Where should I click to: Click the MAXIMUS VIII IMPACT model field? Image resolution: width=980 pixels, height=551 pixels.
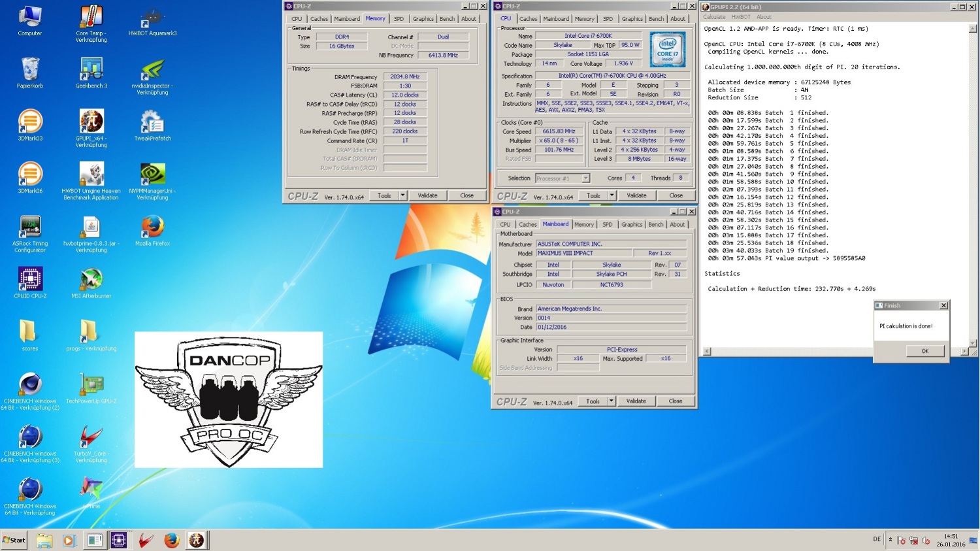583,254
